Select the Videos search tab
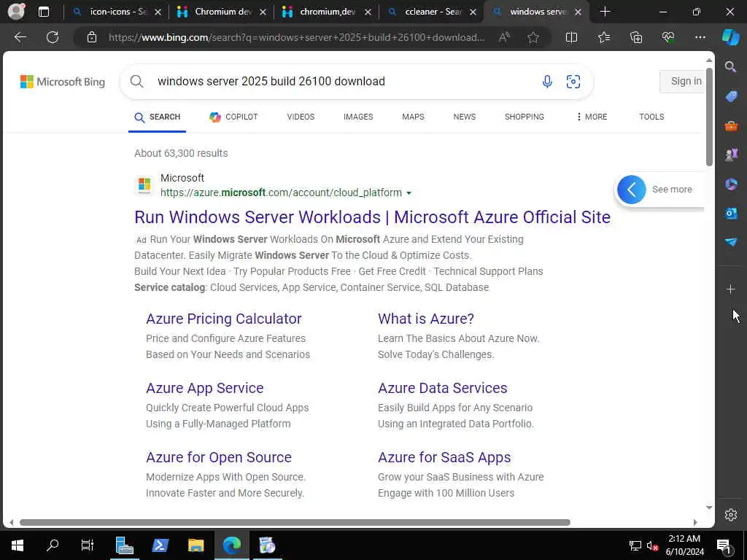The image size is (747, 560). coord(301,117)
